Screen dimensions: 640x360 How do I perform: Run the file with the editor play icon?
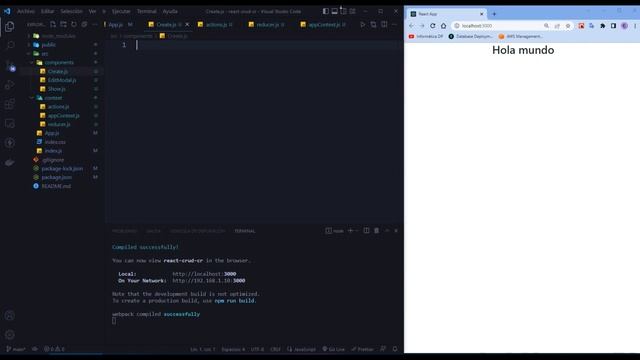(362, 24)
